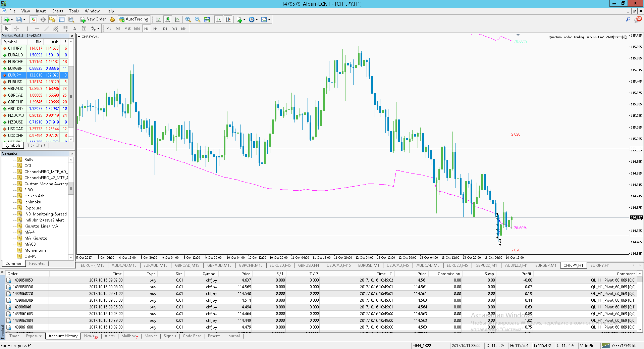
Task: Zoom in on the chart
Action: click(x=188, y=19)
